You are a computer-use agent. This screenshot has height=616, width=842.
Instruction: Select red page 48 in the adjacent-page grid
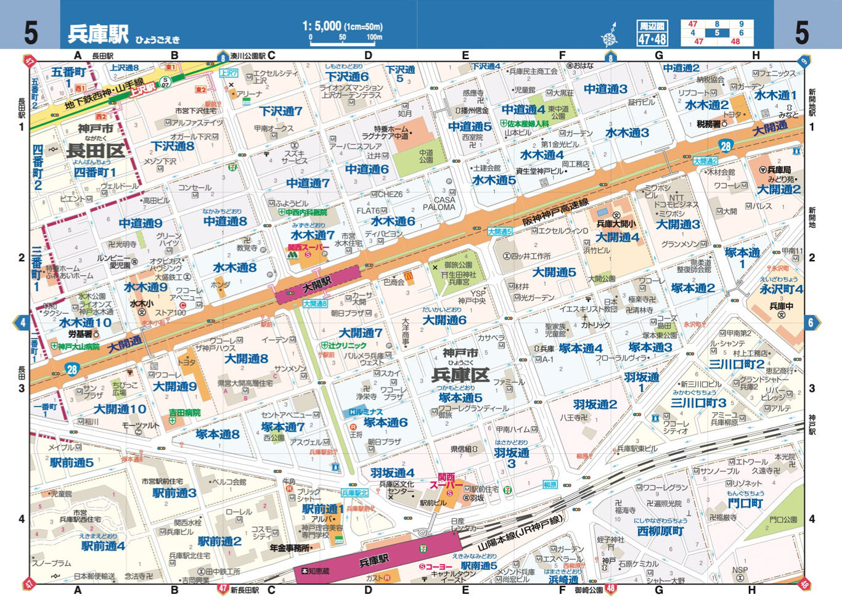tap(735, 42)
